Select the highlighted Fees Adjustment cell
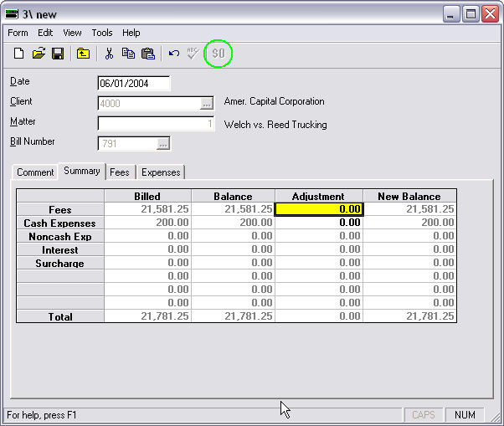Image resolution: width=504 pixels, height=426 pixels. point(319,210)
